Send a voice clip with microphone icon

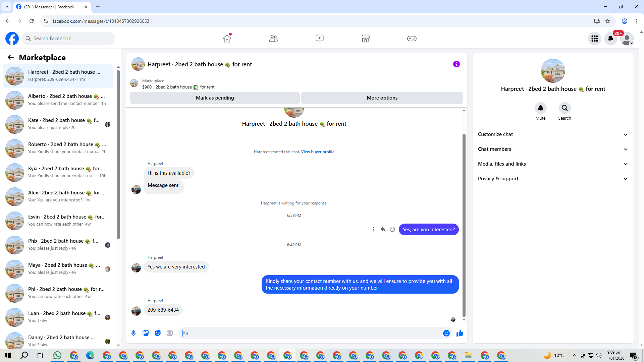[x=133, y=333]
